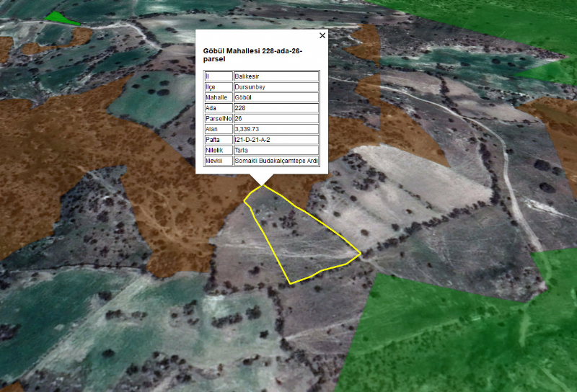Select the ParselNo value '26'
Screen dimensions: 577x392
[276, 119]
